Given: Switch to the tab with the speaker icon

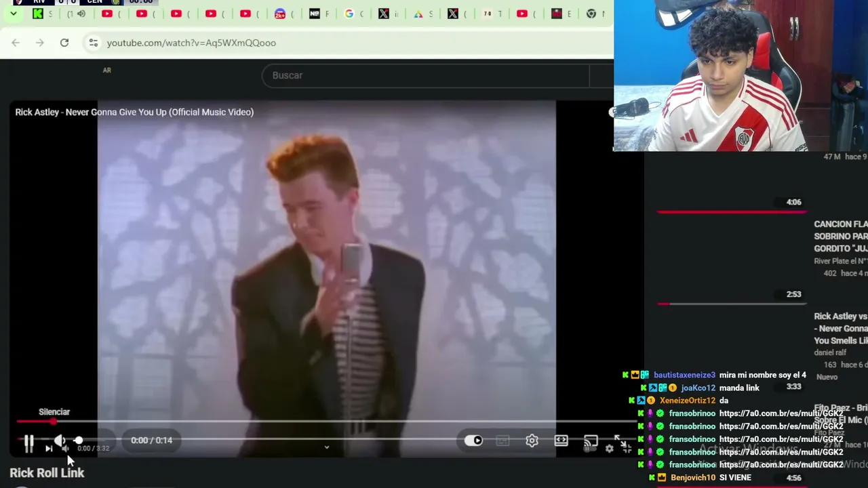Looking at the screenshot, I should pyautogui.click(x=78, y=14).
